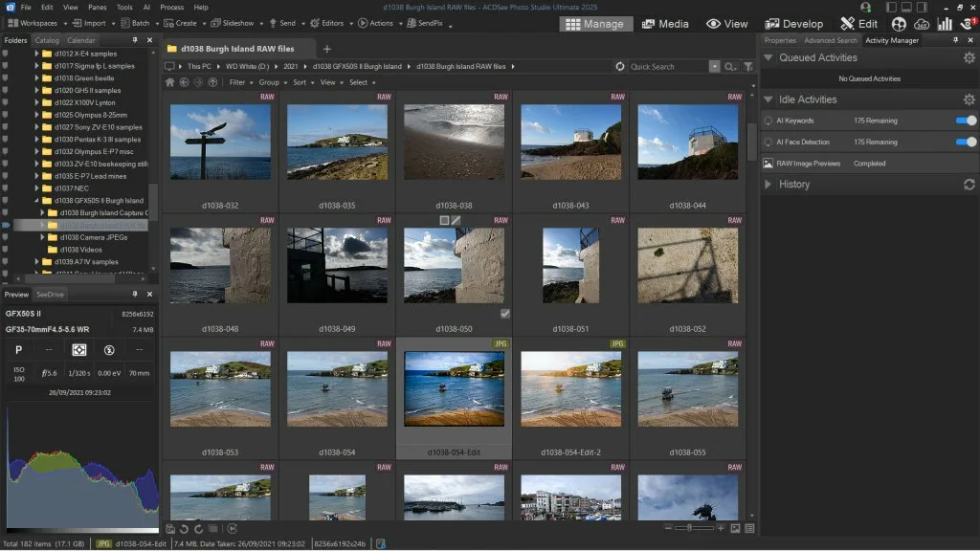Adjust the thumbnail size zoom slider
This screenshot has width=980, height=551.
click(x=691, y=528)
